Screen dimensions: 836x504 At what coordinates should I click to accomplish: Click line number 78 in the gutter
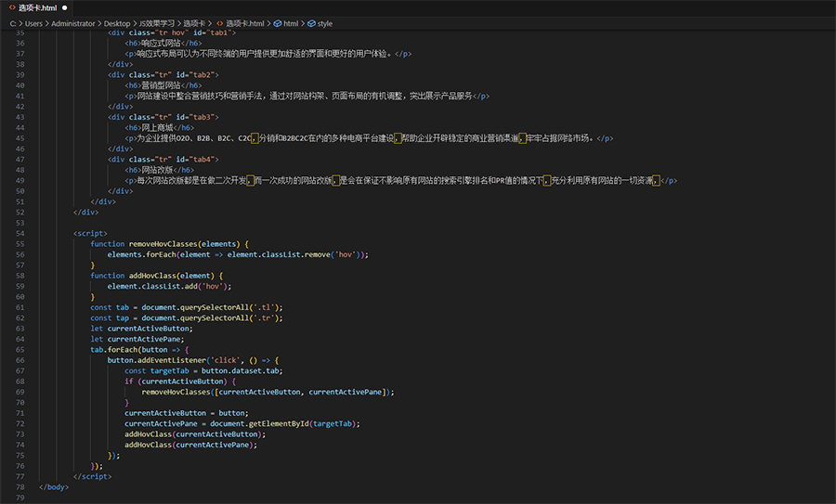tap(20, 487)
